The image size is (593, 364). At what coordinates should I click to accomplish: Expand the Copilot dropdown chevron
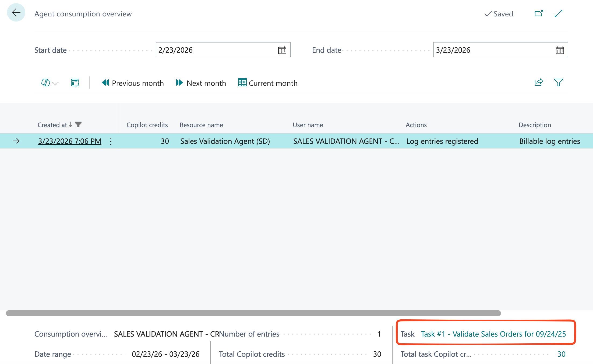click(56, 83)
